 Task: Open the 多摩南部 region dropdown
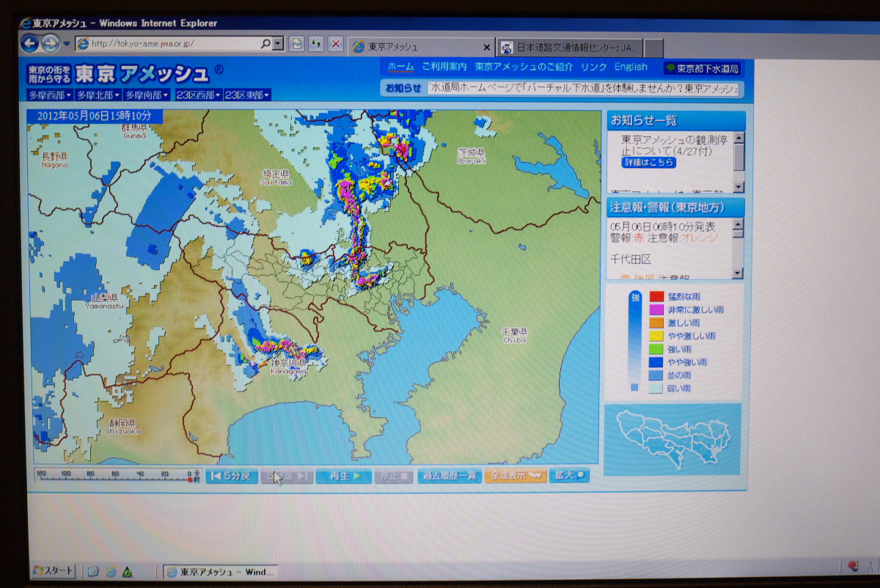[x=147, y=95]
